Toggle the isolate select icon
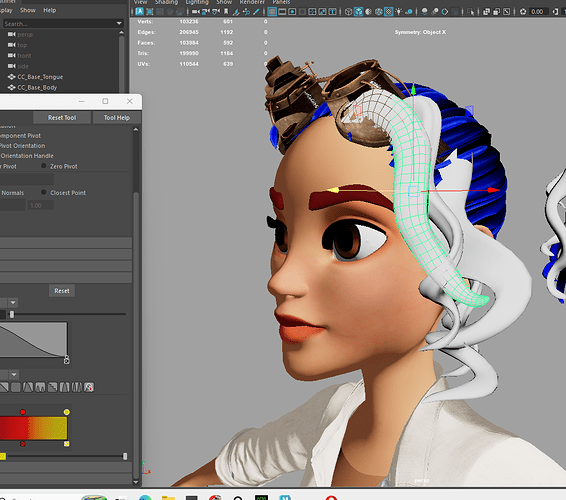 tap(470, 12)
